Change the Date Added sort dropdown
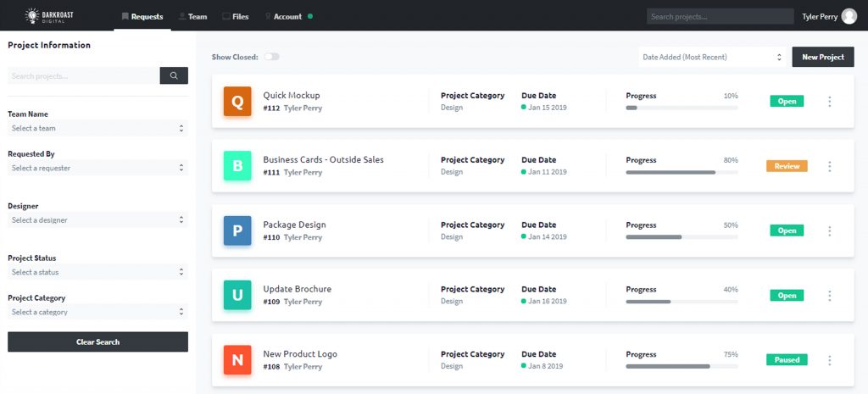The height and width of the screenshot is (394, 868). [712, 57]
